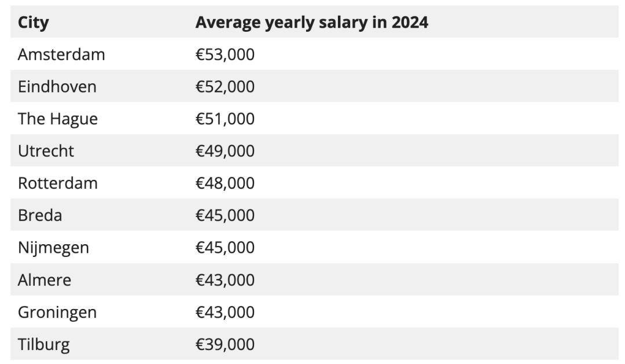Select the Nijmegen city cell
The image size is (625, 364).
53,248
